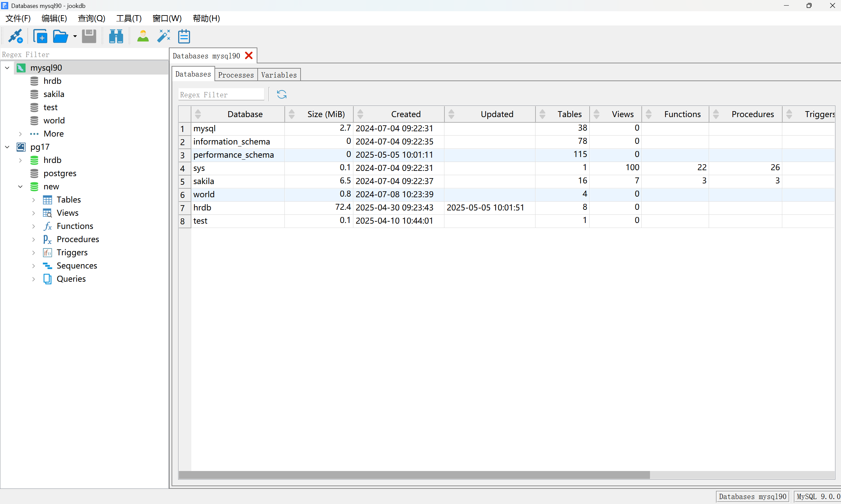The height and width of the screenshot is (504, 841).
Task: Close the Databases mysql90 tab
Action: pyautogui.click(x=249, y=56)
